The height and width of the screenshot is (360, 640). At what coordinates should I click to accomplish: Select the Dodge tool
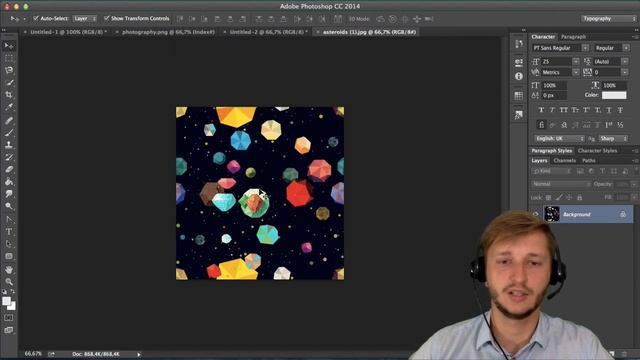tap(9, 206)
